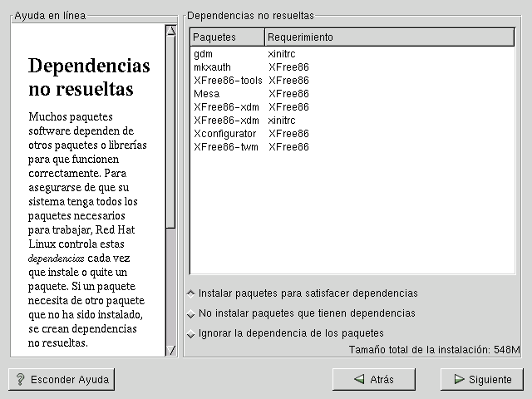Click the Siguiente forward arrow icon
Screen dimensions: 532x399
459,379
